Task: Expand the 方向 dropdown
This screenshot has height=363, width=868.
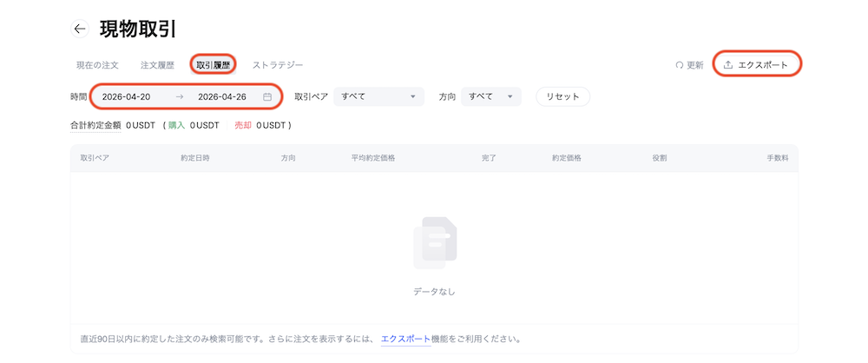Action: pos(491,96)
